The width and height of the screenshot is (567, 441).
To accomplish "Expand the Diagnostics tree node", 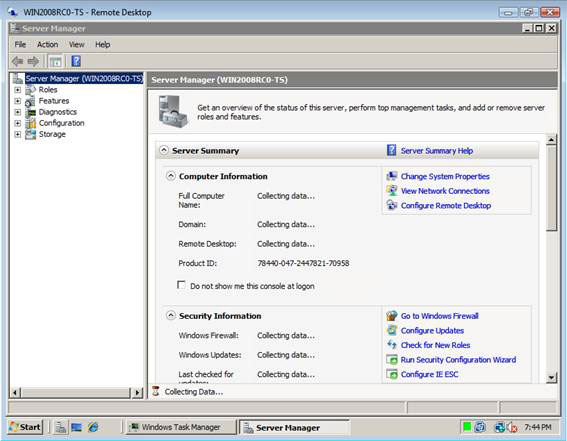I will click(x=17, y=112).
